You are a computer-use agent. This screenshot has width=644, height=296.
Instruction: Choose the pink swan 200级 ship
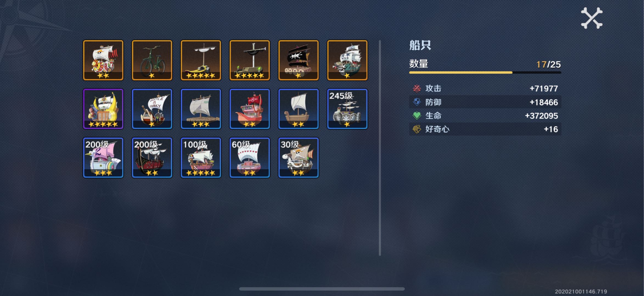(103, 158)
